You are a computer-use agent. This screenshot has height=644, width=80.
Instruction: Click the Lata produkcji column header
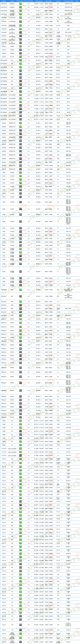tap(39, 1)
